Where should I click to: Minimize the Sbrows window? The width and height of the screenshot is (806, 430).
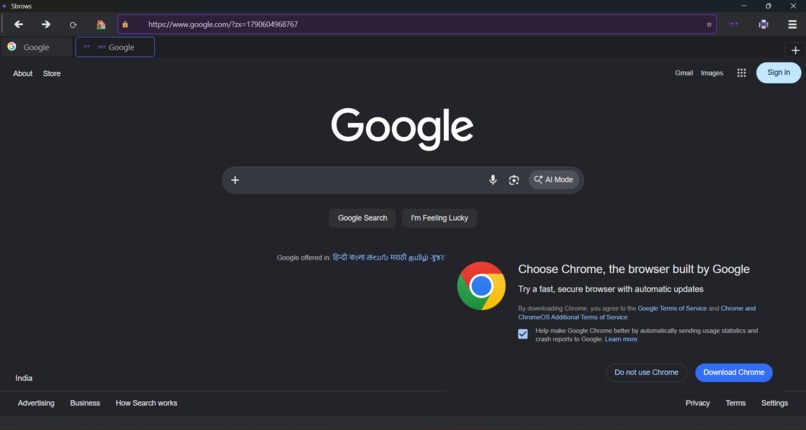[x=744, y=6]
